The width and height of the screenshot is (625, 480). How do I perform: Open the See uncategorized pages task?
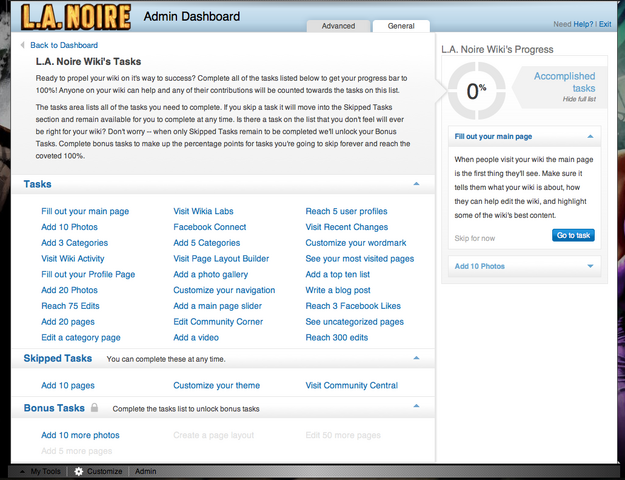[354, 322]
